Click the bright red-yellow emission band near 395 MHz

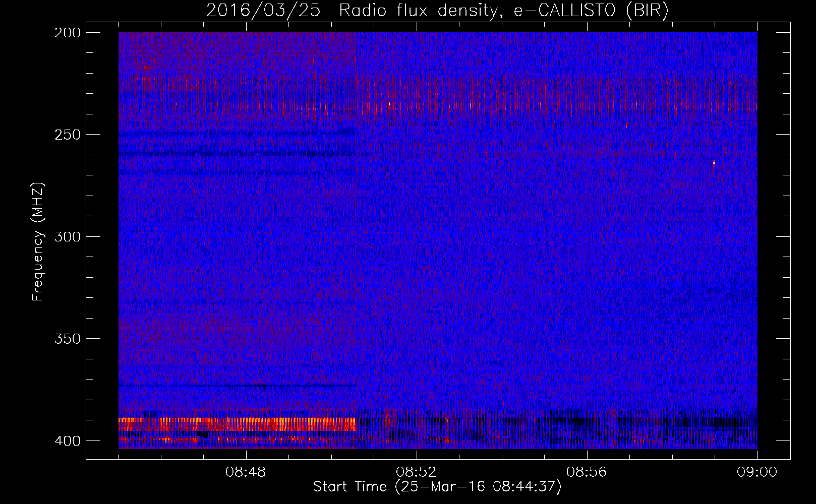pos(237,424)
